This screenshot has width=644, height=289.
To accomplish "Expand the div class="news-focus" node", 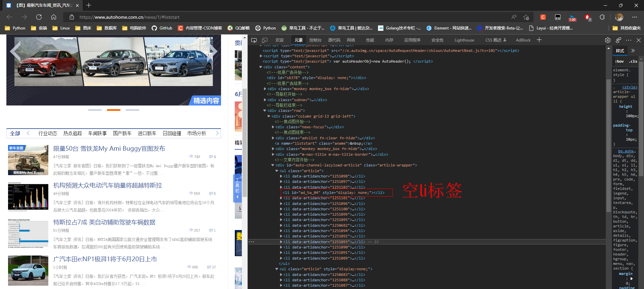I will click(273, 127).
